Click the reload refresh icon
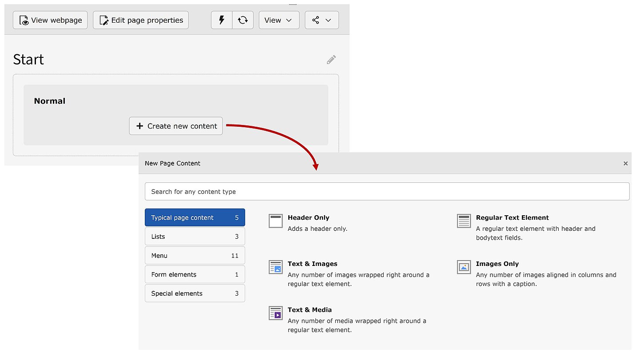 click(242, 20)
